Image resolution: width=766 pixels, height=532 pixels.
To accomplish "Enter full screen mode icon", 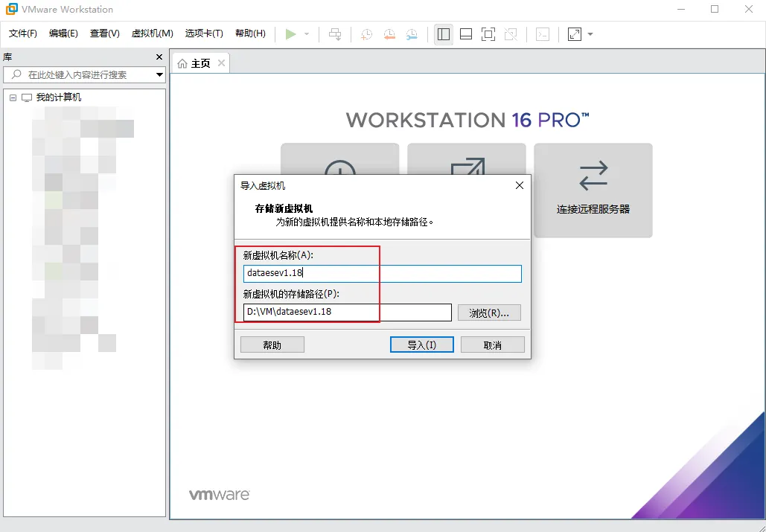I will pos(488,34).
